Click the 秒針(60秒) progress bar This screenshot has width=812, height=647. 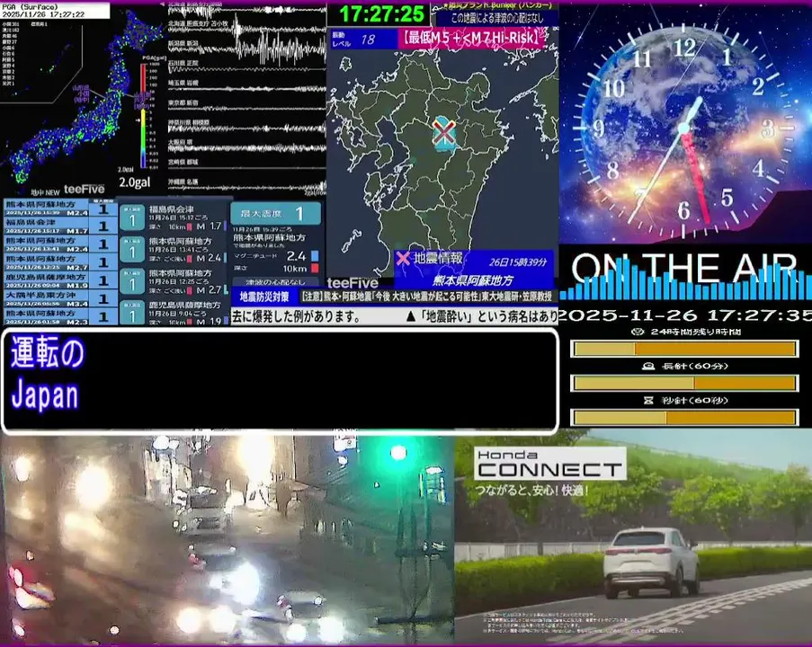684,417
